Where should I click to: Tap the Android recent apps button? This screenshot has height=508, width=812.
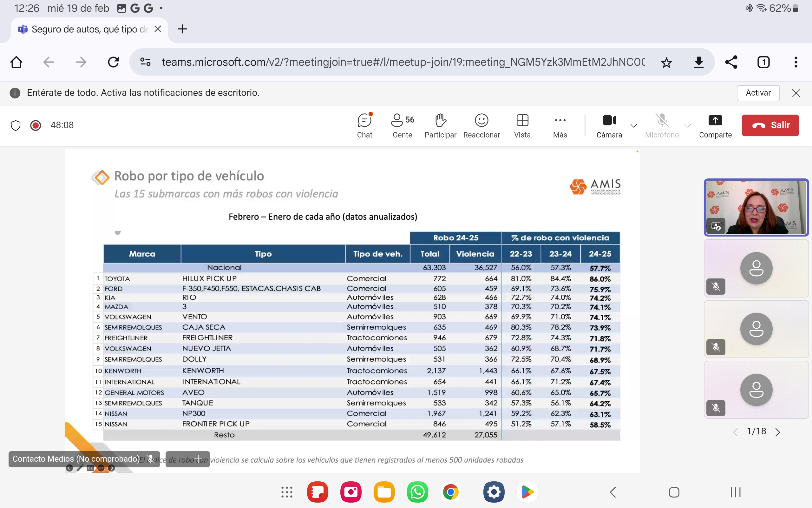click(x=736, y=492)
